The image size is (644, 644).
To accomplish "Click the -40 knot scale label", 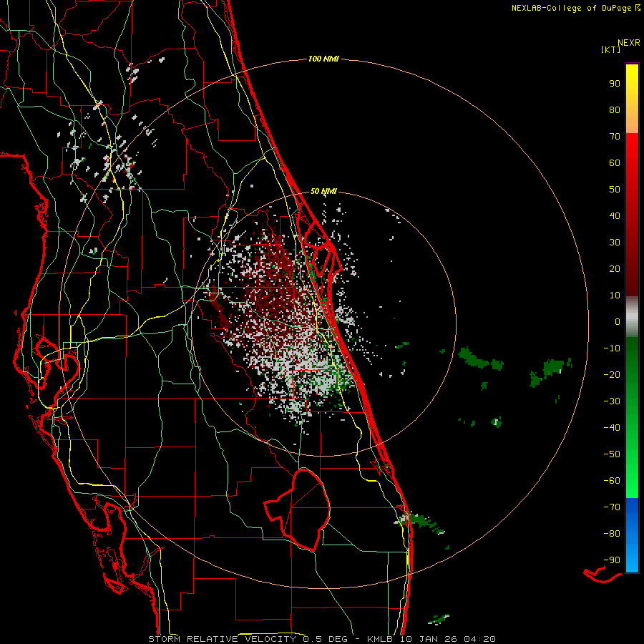I will pos(612,428).
